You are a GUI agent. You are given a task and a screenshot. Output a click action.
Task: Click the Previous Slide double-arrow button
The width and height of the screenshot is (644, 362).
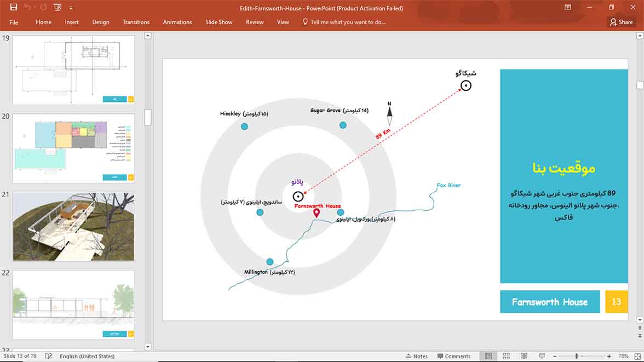640,328
